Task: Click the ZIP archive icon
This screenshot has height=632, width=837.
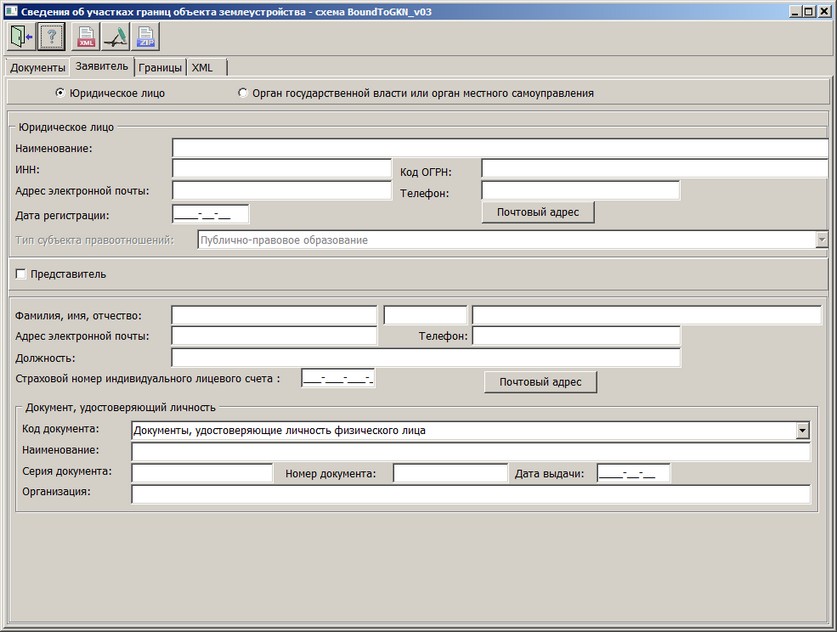Action: (x=146, y=37)
